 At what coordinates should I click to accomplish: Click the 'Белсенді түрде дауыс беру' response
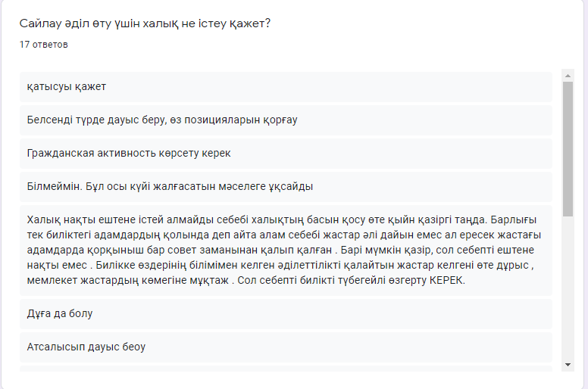tap(286, 120)
